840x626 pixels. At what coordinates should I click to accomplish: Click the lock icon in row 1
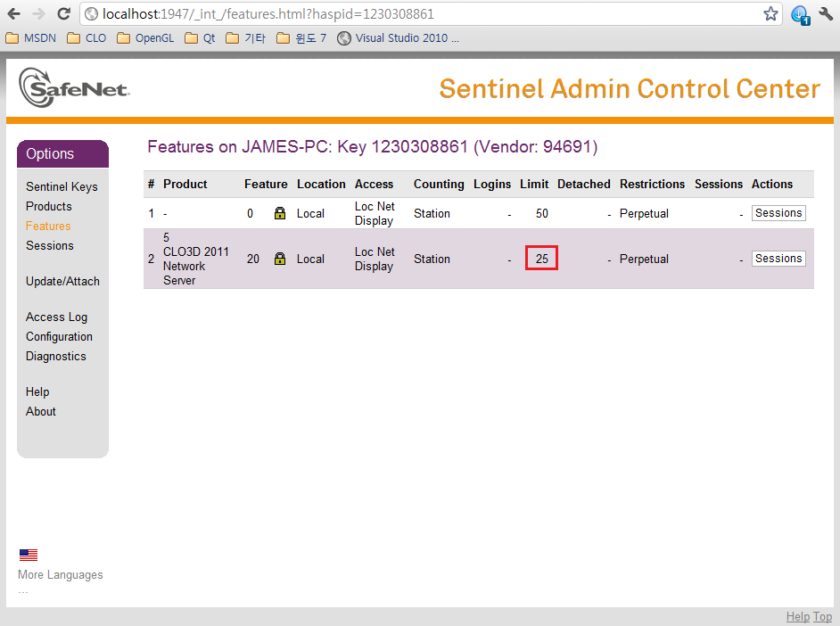pos(280,213)
